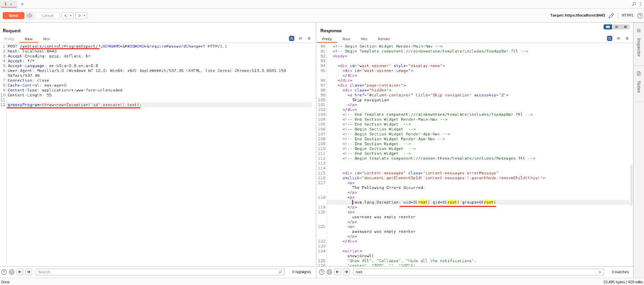Click the orange Send button
This screenshot has width=644, height=285.
coord(13,16)
